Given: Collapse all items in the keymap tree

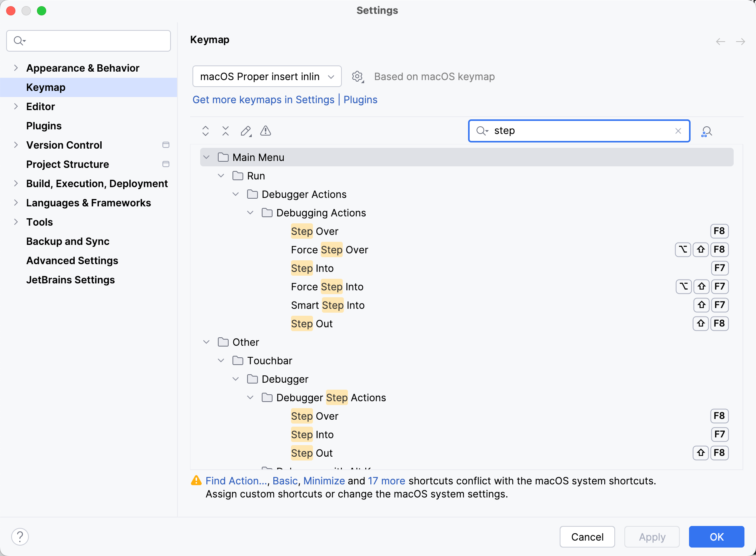Looking at the screenshot, I should pyautogui.click(x=225, y=131).
